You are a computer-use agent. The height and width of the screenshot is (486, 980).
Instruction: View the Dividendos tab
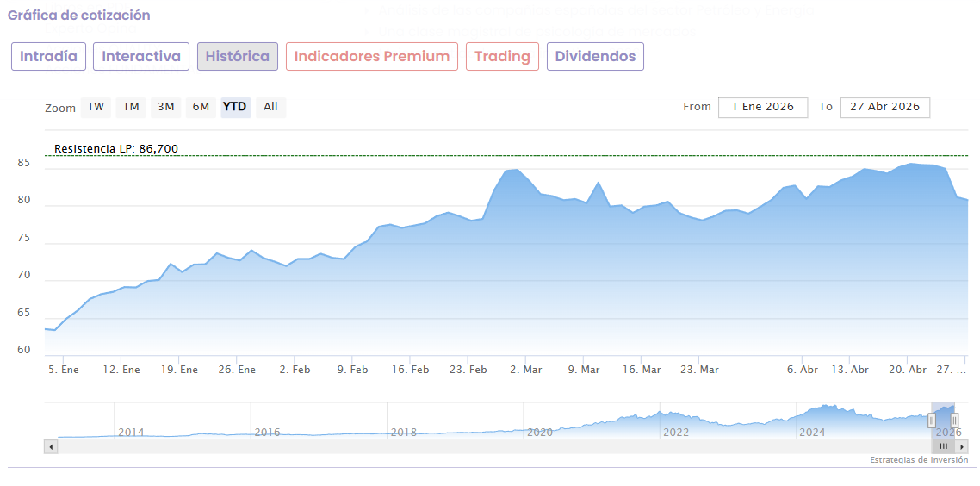pos(595,57)
